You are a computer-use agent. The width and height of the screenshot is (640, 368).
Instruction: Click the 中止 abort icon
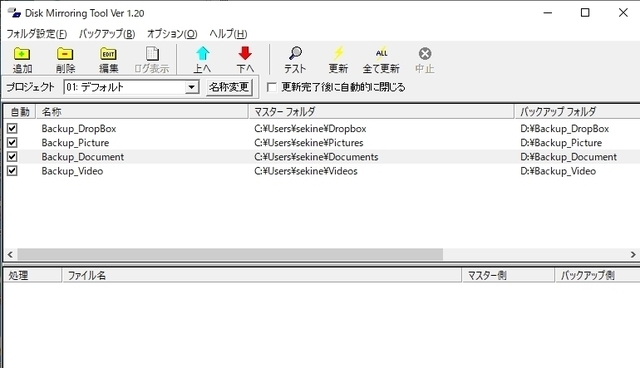click(x=424, y=53)
